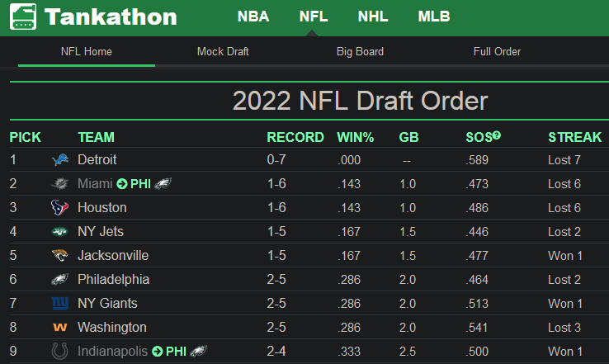This screenshot has height=364, width=609.
Task: Open the NHL section
Action: click(x=373, y=17)
